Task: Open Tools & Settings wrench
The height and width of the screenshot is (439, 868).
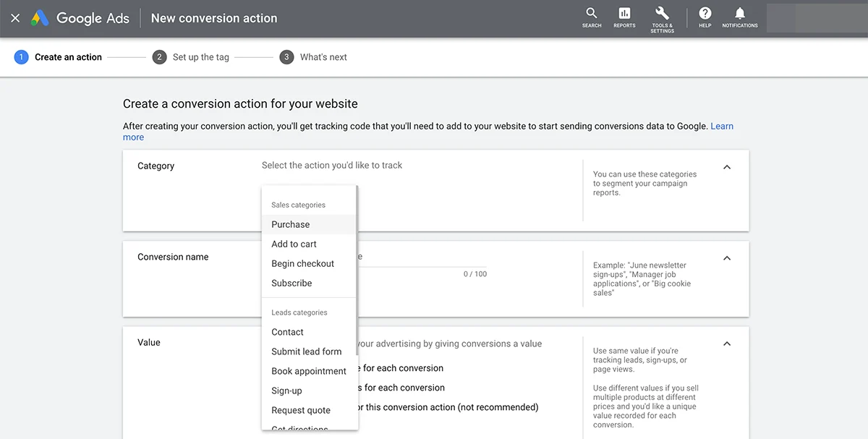Action: click(662, 18)
